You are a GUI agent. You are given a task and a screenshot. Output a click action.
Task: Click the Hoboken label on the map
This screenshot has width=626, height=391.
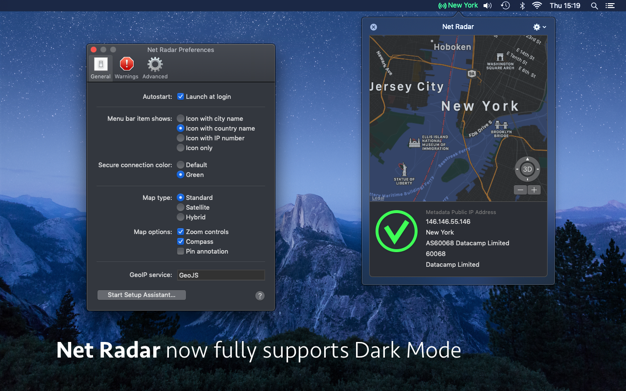(x=452, y=47)
